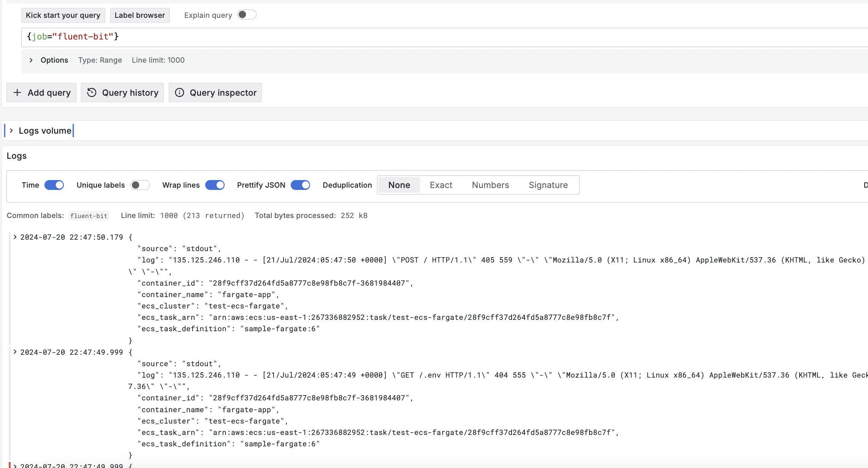Viewport: 868px width, 468px height.
Task: Select None deduplication option
Action: pyautogui.click(x=399, y=185)
